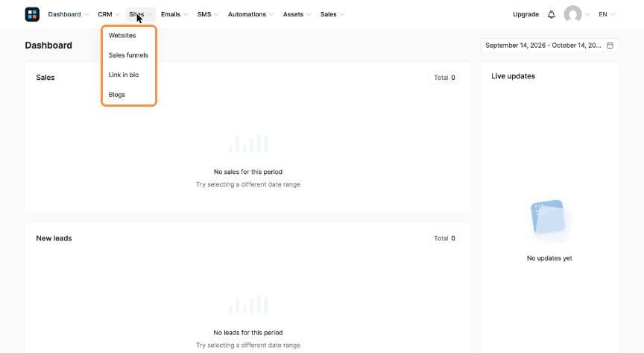Click the 'No sales for this period' text
644x353 pixels.
(248, 172)
